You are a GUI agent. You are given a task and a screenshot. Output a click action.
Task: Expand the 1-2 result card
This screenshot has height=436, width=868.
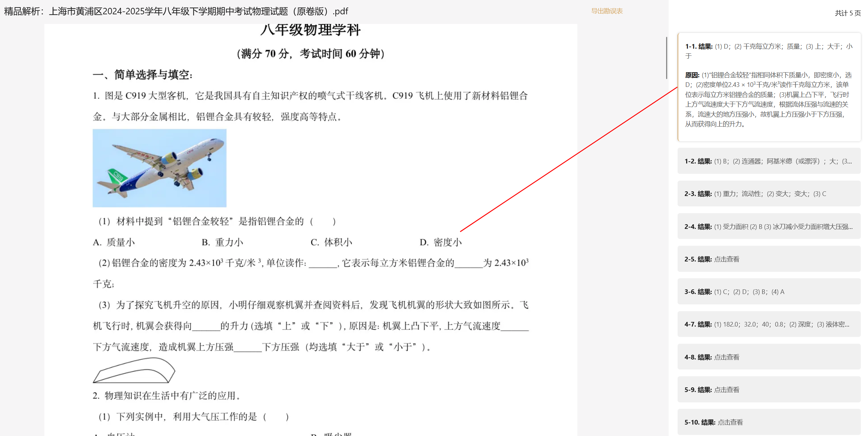[x=768, y=161]
